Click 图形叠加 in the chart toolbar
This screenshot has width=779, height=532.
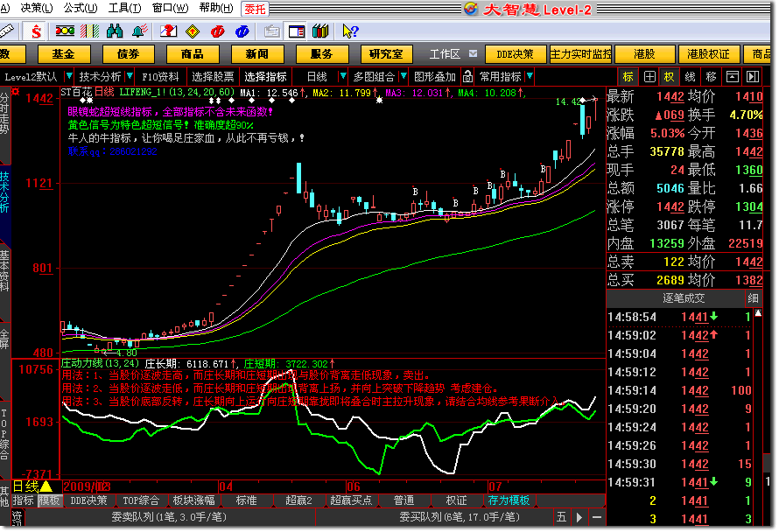coord(435,76)
